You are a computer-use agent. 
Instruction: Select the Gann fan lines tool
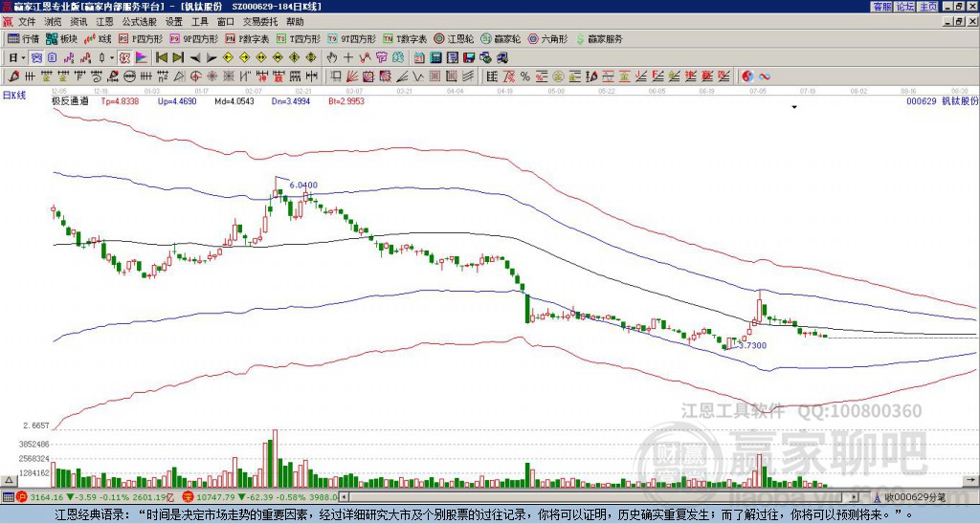[352, 76]
